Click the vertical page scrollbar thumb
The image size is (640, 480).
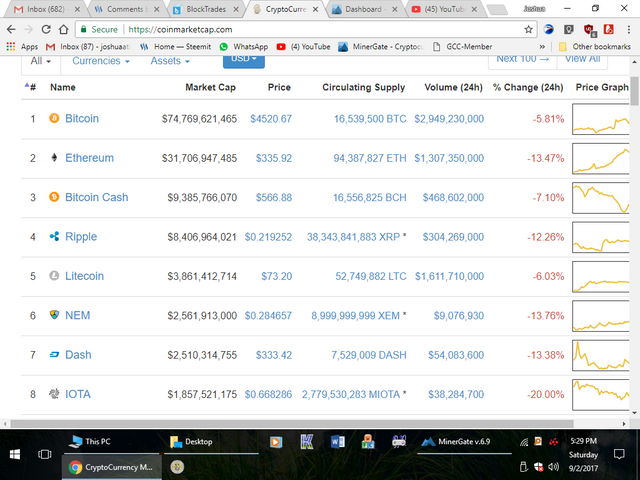634,91
